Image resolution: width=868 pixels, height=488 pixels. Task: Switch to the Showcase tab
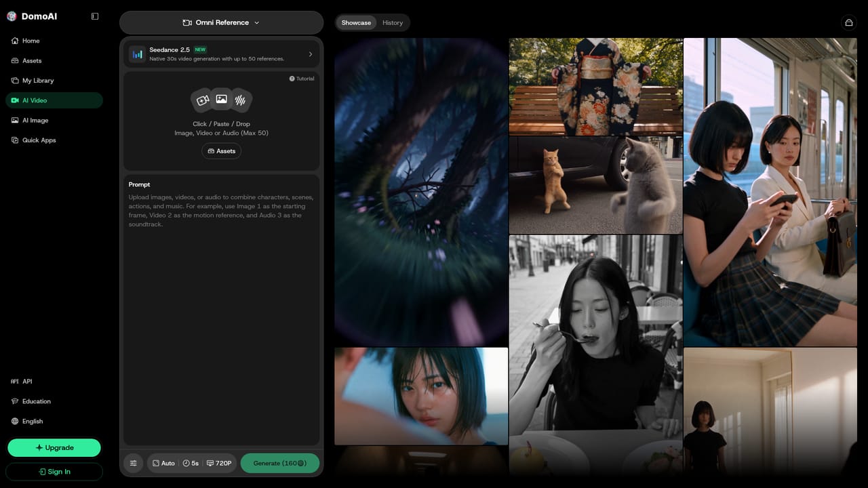pos(356,22)
